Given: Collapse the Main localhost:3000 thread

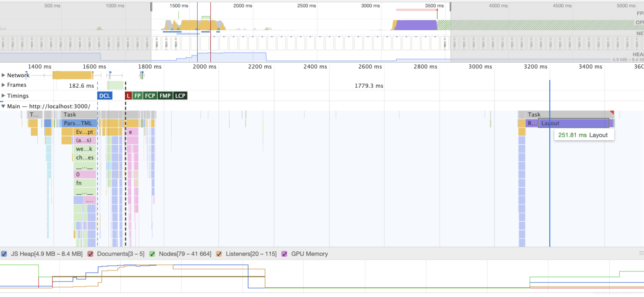Looking at the screenshot, I should tap(3, 106).
